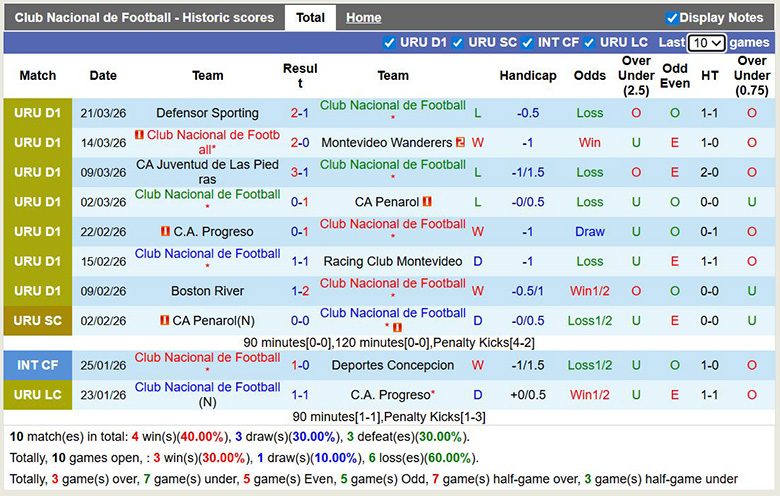Toggle the URU SC league checkbox
This screenshot has height=496, width=780.
pos(457,43)
